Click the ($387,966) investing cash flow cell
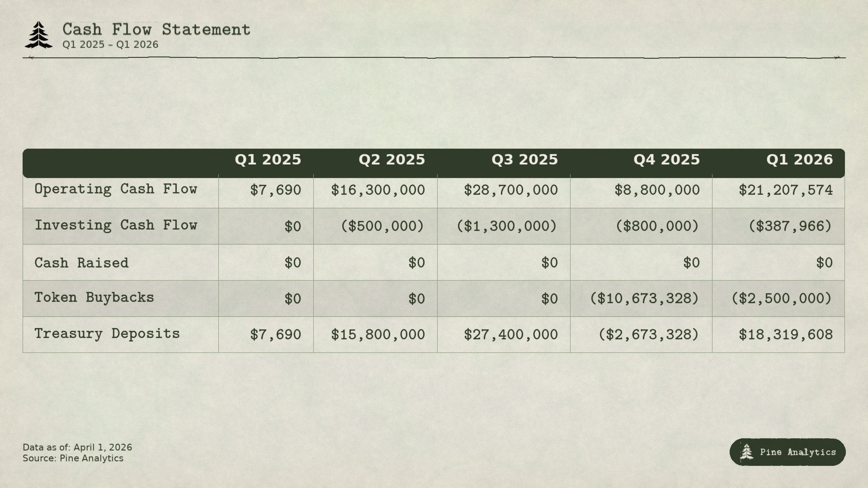868x488 pixels. point(790,226)
